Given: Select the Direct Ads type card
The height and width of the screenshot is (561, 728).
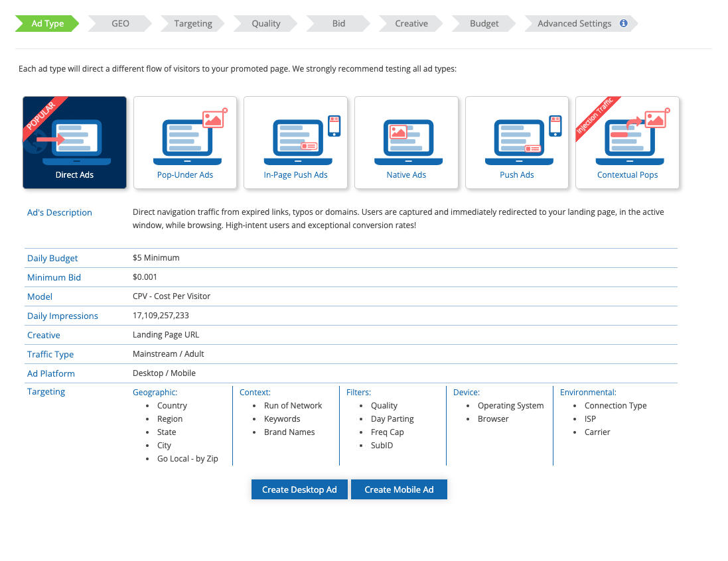Looking at the screenshot, I should (74, 142).
